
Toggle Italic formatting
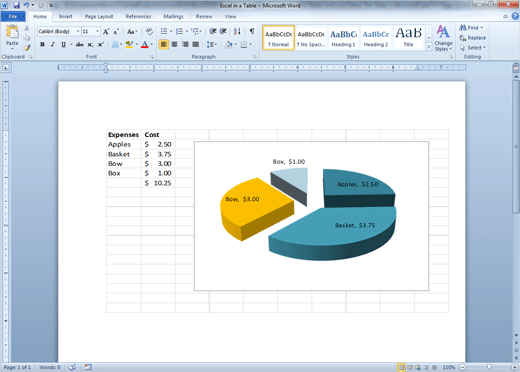[x=53, y=44]
